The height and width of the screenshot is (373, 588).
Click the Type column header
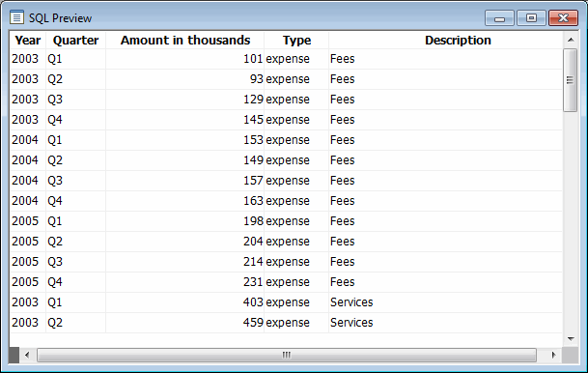296,41
